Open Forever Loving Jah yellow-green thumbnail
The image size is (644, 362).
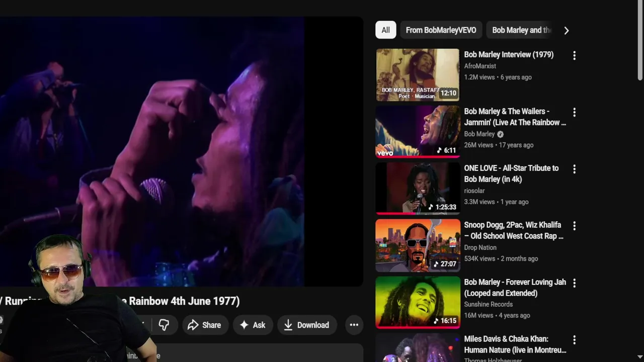point(418,302)
